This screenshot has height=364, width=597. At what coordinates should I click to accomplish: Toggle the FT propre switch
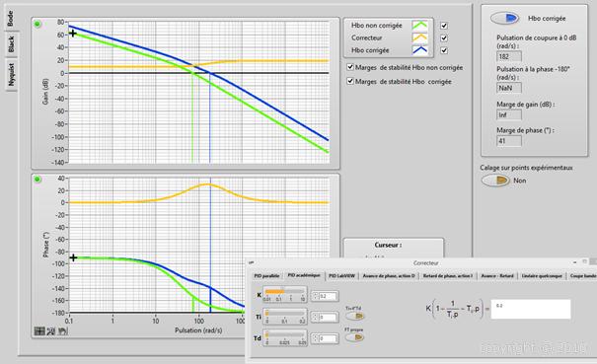tap(354, 337)
